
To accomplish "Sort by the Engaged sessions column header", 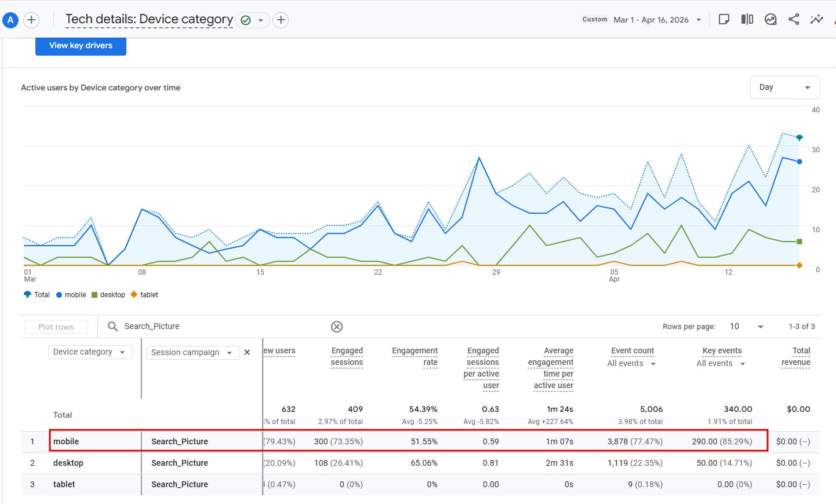I will click(347, 356).
